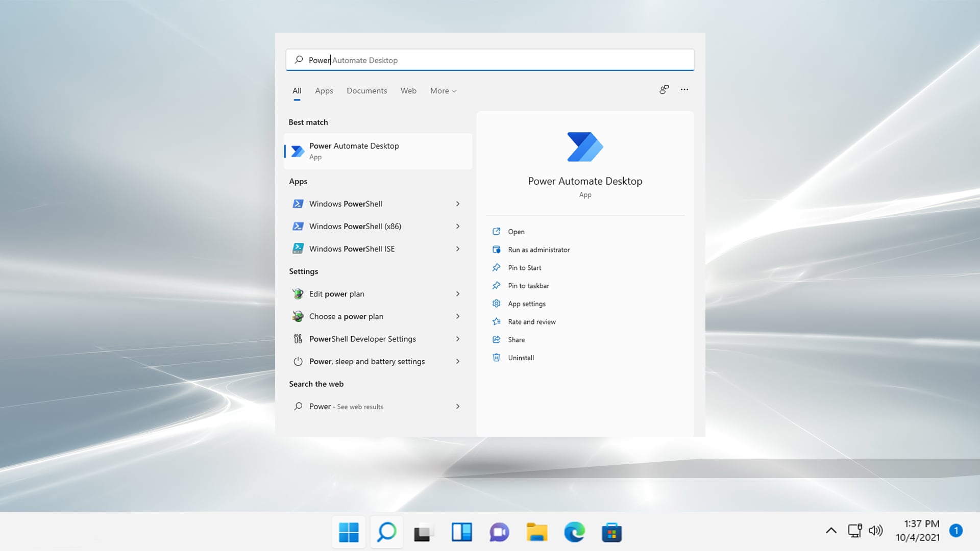Launch Microsoft Edge from taskbar

[574, 532]
